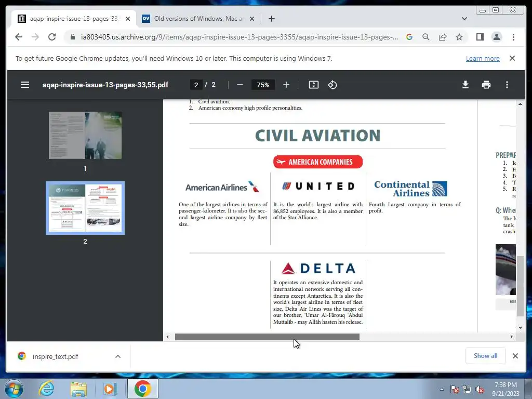This screenshot has height=399, width=532.
Task: Click the horizontal scrollbar left arrow
Action: coord(167,337)
